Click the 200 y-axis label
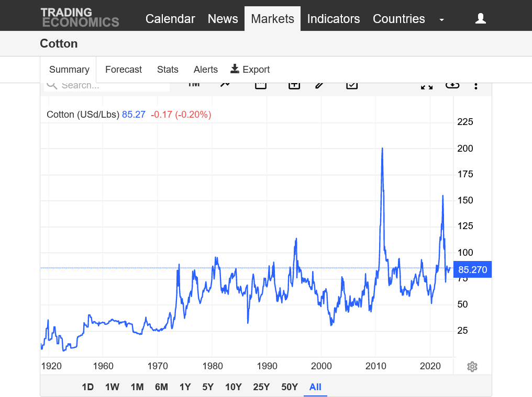Image resolution: width=532 pixels, height=397 pixels. [465, 148]
